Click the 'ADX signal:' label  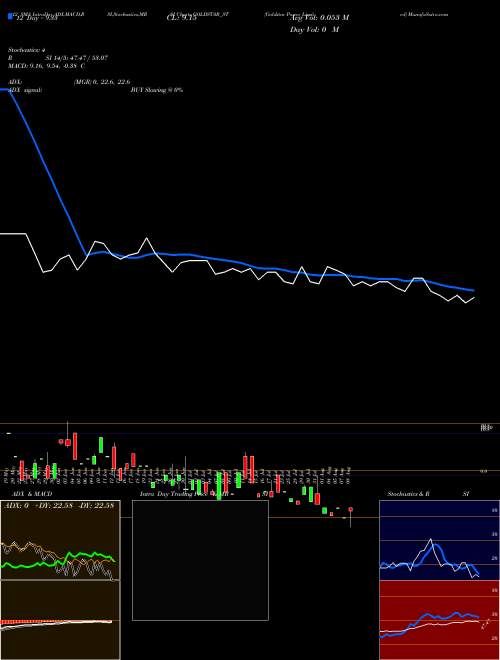(x=25, y=90)
